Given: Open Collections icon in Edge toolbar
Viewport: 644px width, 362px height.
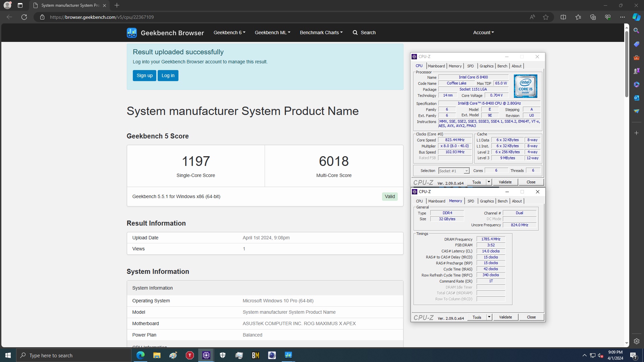Looking at the screenshot, I should pos(593,17).
